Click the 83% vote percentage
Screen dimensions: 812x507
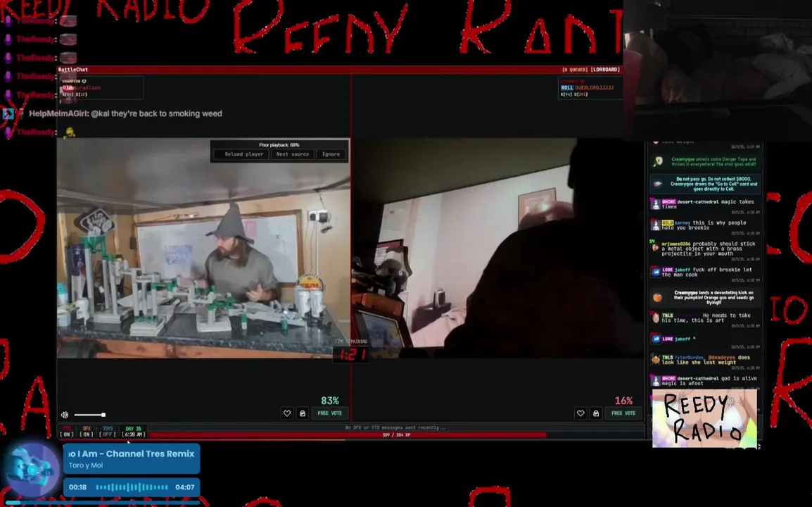(x=330, y=401)
